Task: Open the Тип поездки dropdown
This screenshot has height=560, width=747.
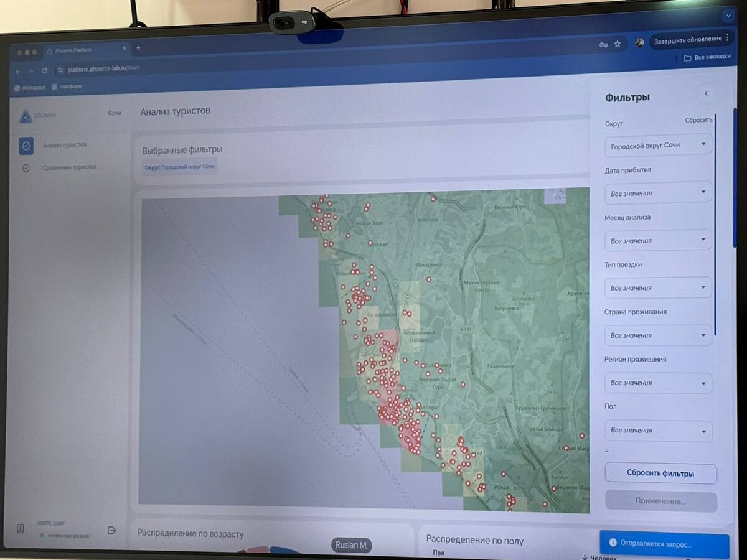Action: click(x=658, y=287)
